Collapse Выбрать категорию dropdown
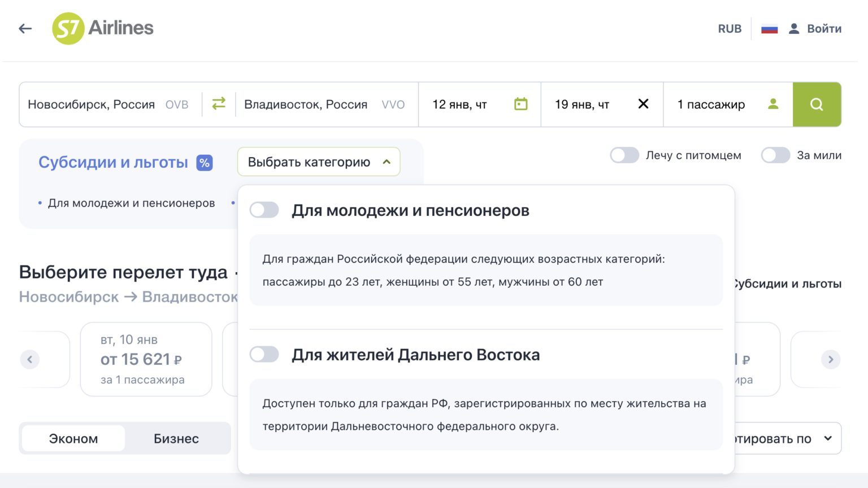 (319, 162)
